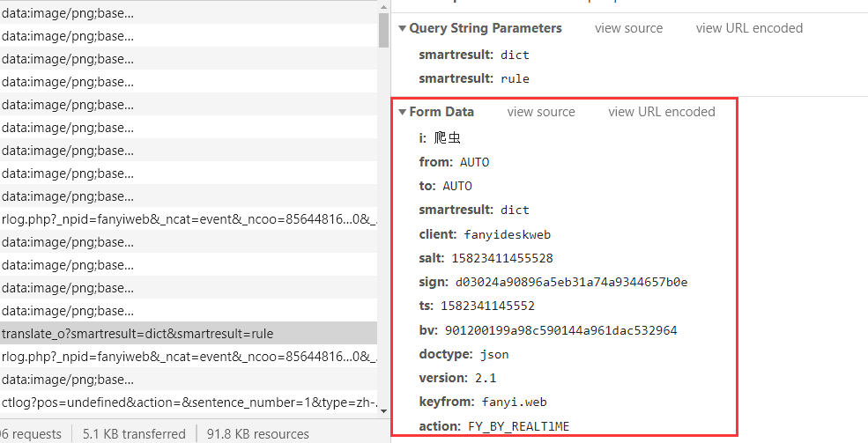Show Form Data as URL encoded
The height and width of the screenshot is (443, 868).
661,112
